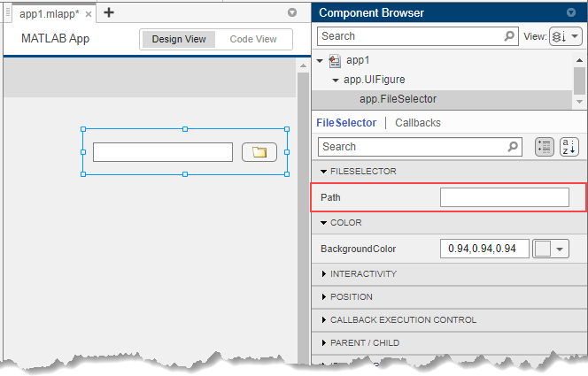Click the folder browse button in the canvas
The image size is (588, 376).
pos(259,152)
